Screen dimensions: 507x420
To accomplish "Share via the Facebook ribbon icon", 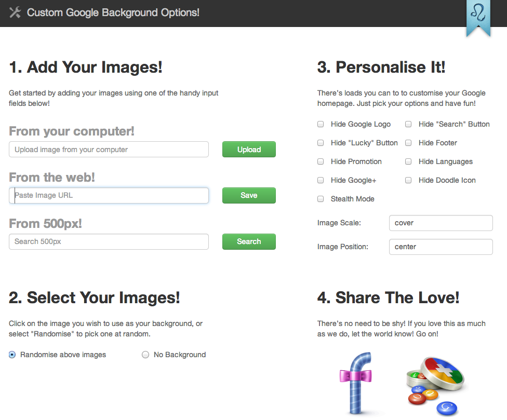I will [x=356, y=383].
